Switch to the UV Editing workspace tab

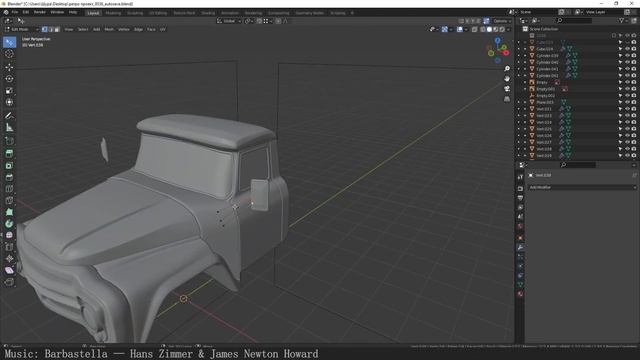[158, 13]
